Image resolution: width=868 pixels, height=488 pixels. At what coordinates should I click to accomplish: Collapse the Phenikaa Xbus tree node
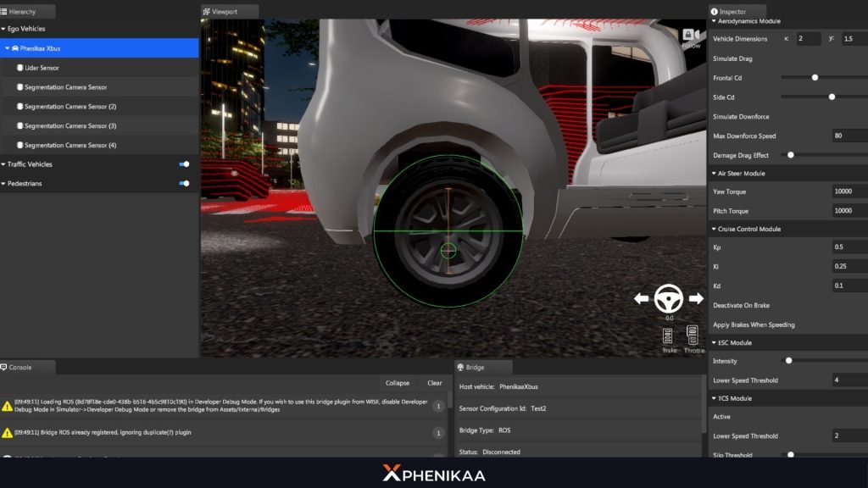click(x=7, y=48)
